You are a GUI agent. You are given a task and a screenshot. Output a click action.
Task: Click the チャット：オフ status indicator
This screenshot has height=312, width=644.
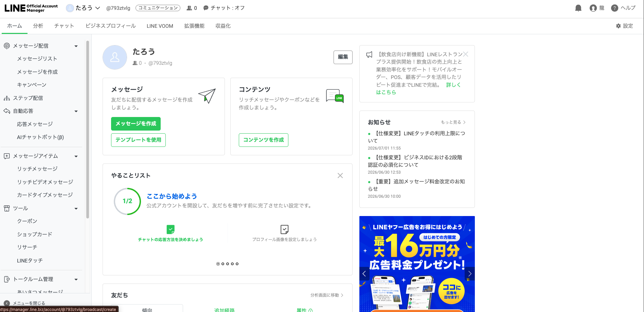click(224, 8)
